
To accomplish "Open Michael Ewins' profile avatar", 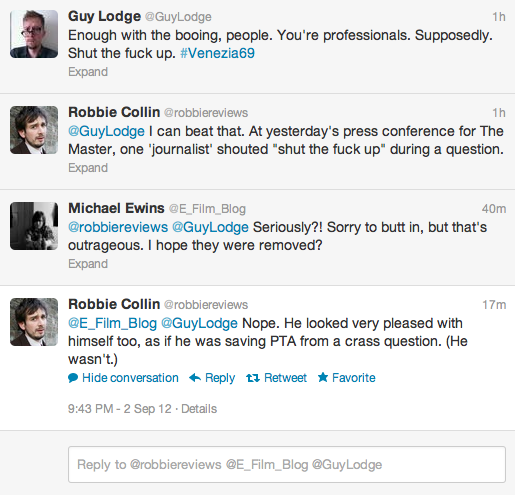I will (x=34, y=226).
